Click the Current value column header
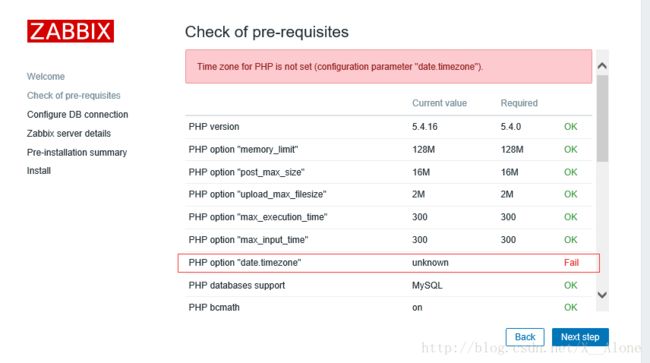The height and width of the screenshot is (363, 650). pyautogui.click(x=439, y=103)
